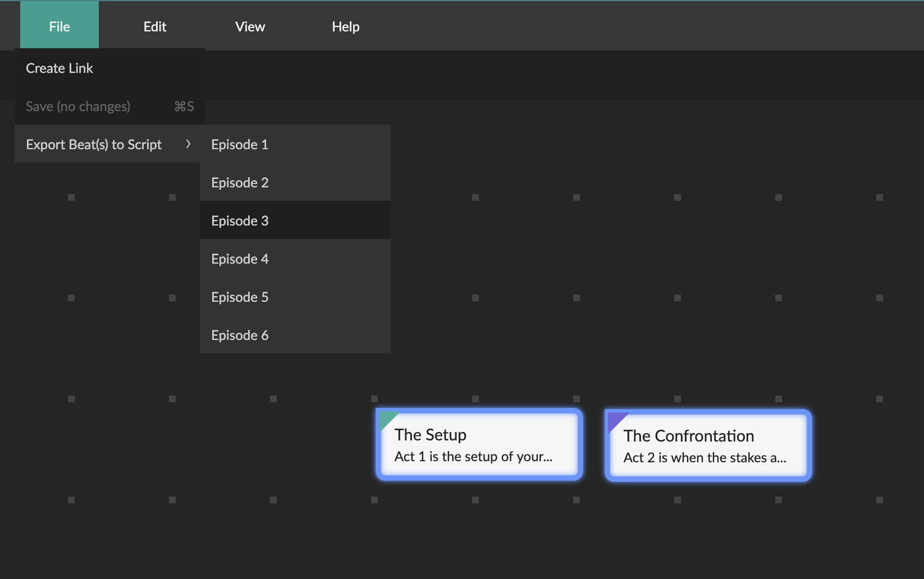Expand Export Beat(s) to Script submenu

click(x=107, y=144)
